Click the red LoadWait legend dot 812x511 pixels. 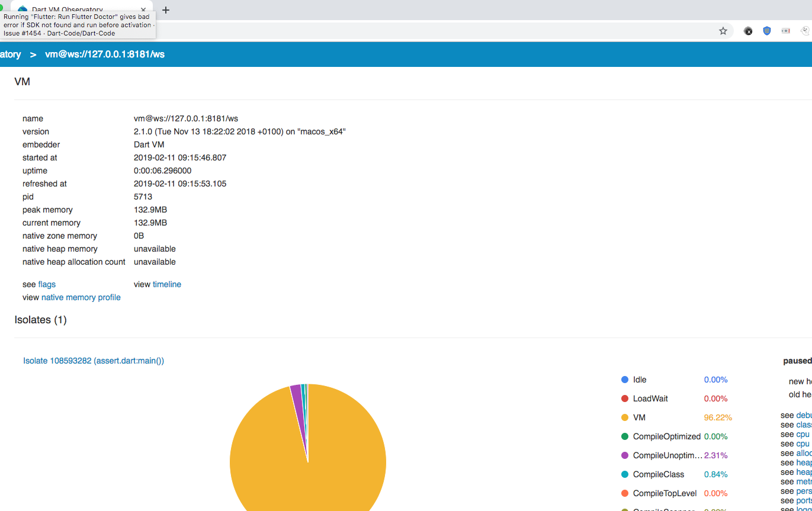(624, 398)
